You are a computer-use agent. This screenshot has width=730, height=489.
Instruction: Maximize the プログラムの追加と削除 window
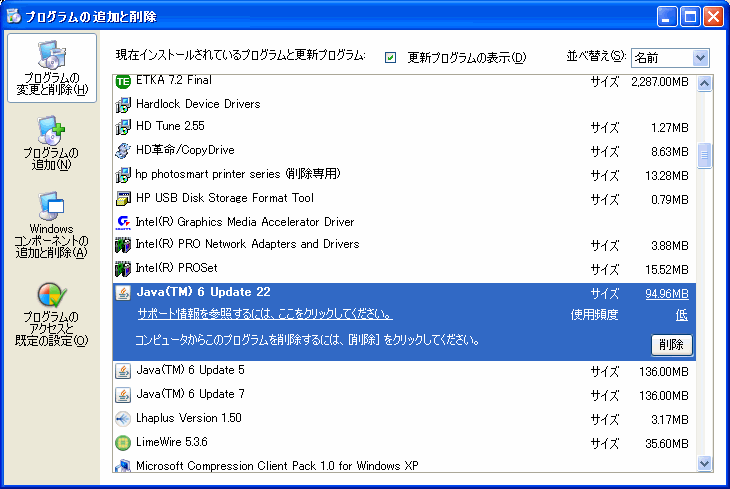(690, 17)
